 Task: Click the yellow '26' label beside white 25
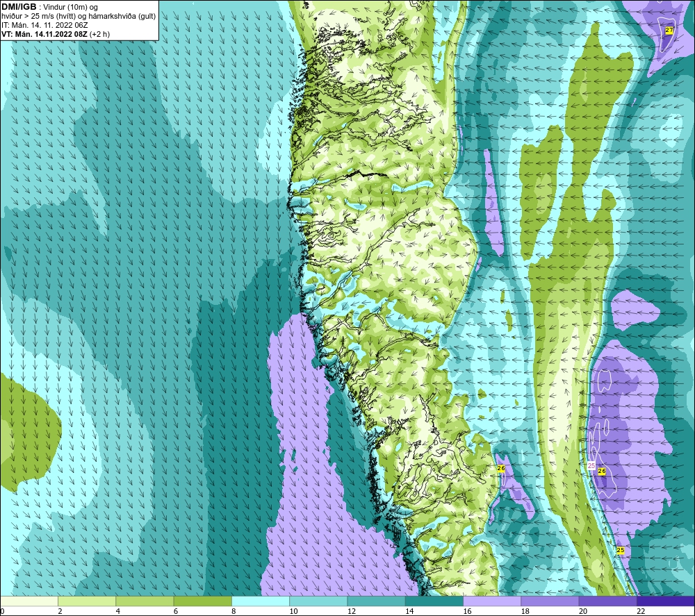(x=602, y=471)
